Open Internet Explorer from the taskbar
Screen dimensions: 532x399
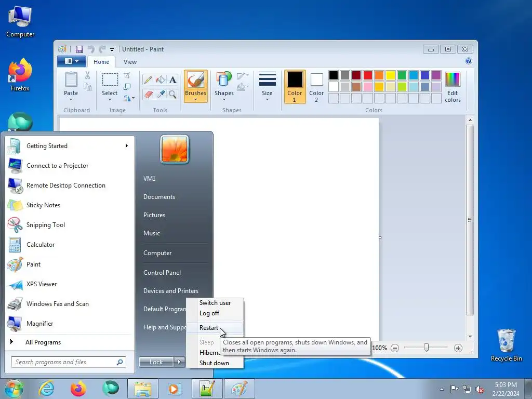(46, 389)
